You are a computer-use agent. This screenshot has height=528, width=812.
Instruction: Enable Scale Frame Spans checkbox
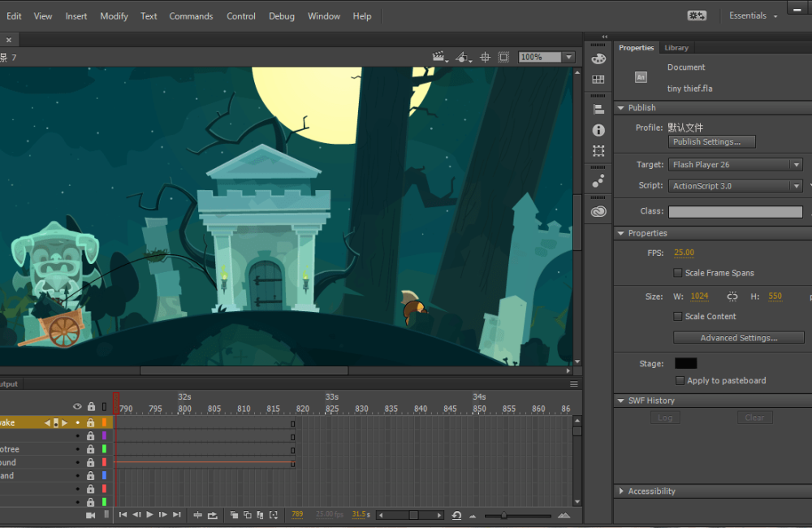[677, 273]
